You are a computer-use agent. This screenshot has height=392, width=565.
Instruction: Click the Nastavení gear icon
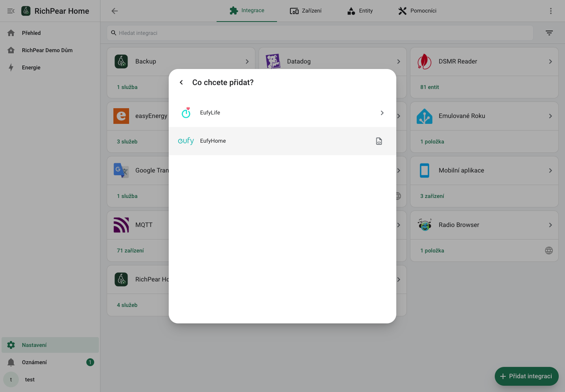[x=11, y=345]
